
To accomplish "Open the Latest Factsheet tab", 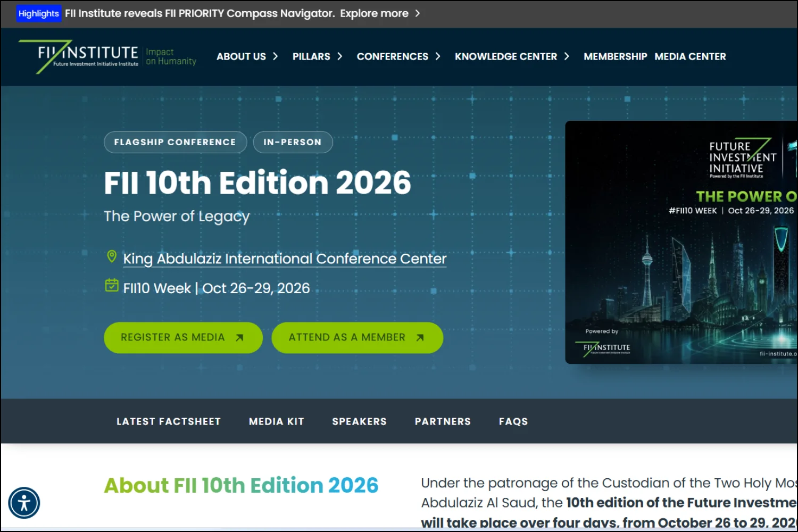I will click(x=169, y=421).
